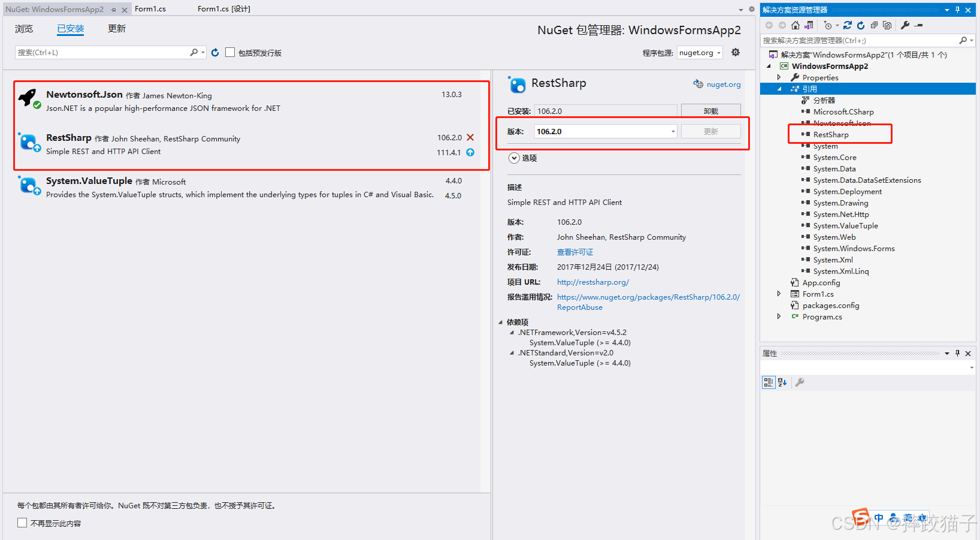The width and height of the screenshot is (980, 540).
Task: Click Forward arrow in Solution Explorer toolbar
Action: 782,25
